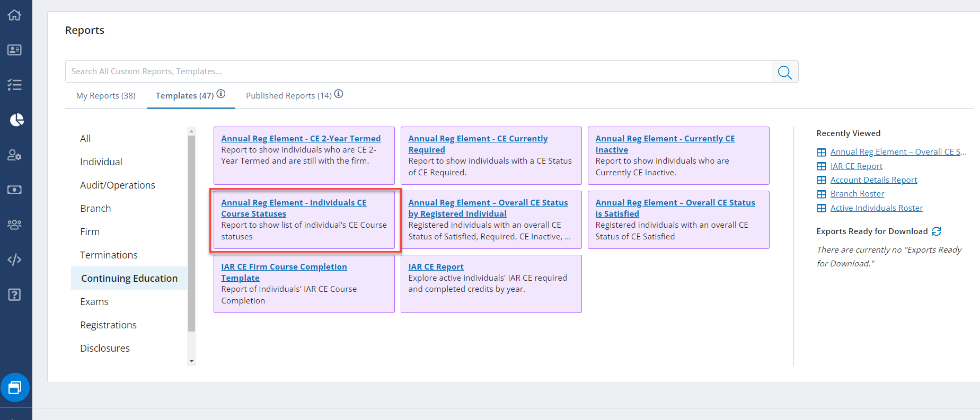Click the blue floating windows button
Image resolution: width=980 pixels, height=420 pixels.
[15, 388]
